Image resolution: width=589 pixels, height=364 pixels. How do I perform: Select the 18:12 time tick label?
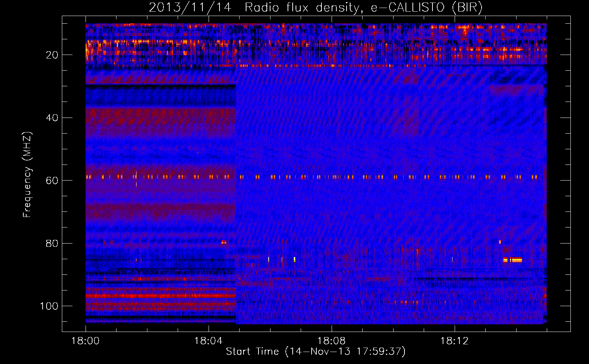tap(454, 341)
